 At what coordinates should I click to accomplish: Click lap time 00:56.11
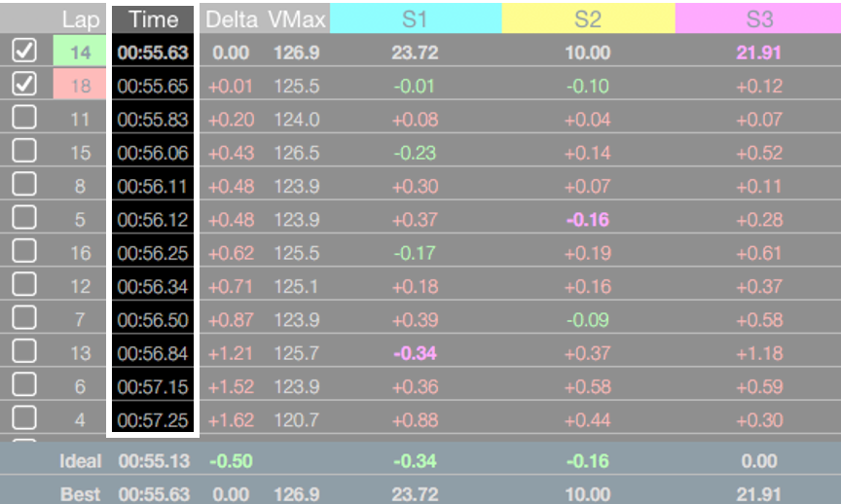(x=152, y=186)
